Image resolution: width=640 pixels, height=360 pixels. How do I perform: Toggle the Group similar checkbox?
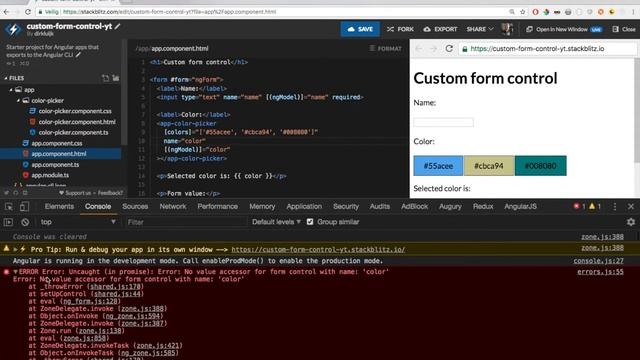(x=310, y=222)
